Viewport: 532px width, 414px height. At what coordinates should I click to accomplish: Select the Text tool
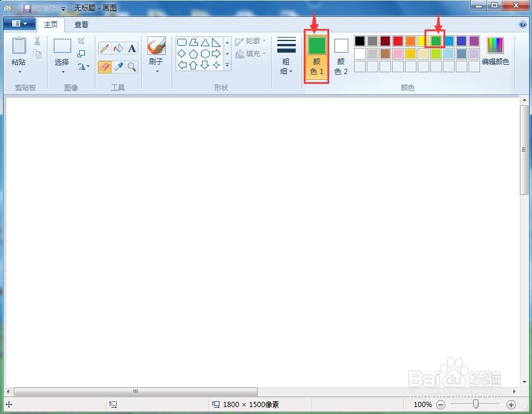[132, 48]
